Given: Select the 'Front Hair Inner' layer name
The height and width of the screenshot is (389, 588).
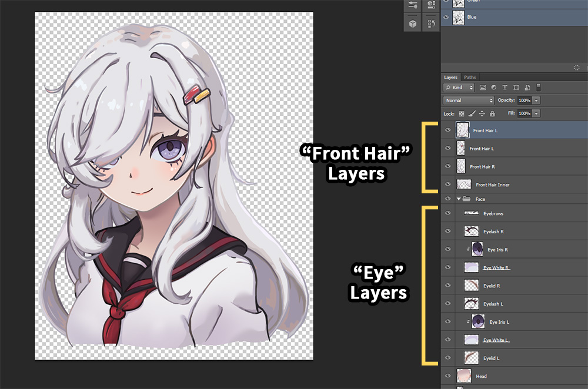Looking at the screenshot, I should (x=492, y=185).
